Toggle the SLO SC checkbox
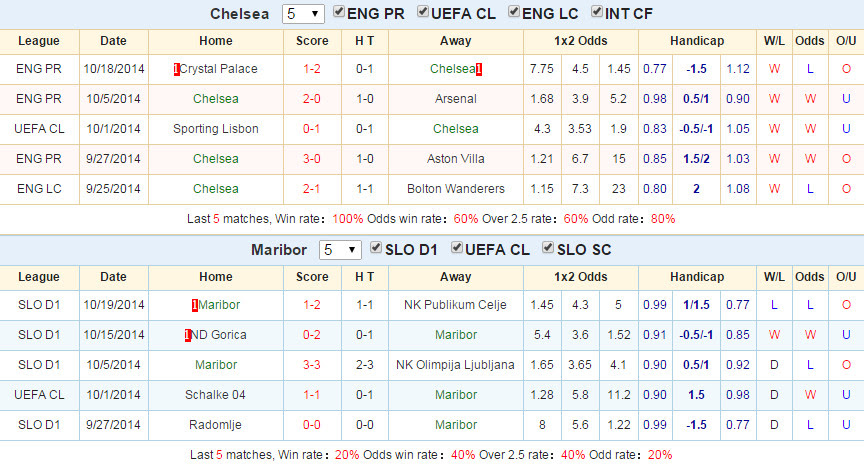Viewport: 864px width, 470px height. pyautogui.click(x=548, y=247)
